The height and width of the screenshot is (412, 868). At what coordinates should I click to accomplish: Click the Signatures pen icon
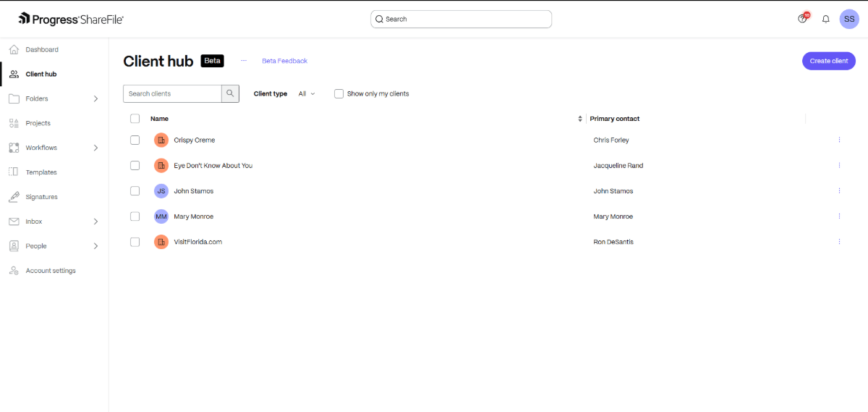pyautogui.click(x=14, y=197)
